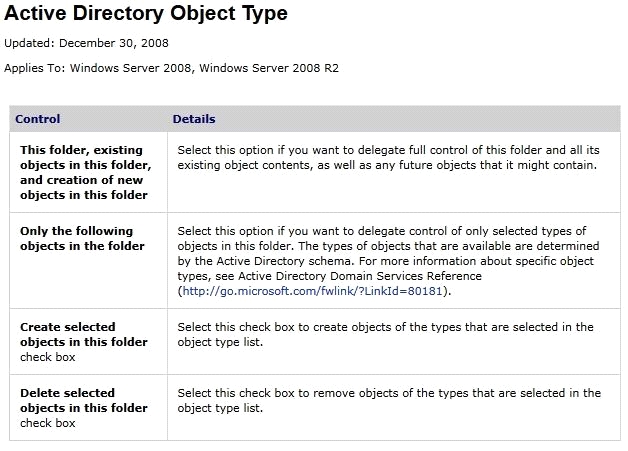This screenshot has width=628, height=451.
Task: Click 'object type list.' text in Create row
Action: tap(220, 342)
